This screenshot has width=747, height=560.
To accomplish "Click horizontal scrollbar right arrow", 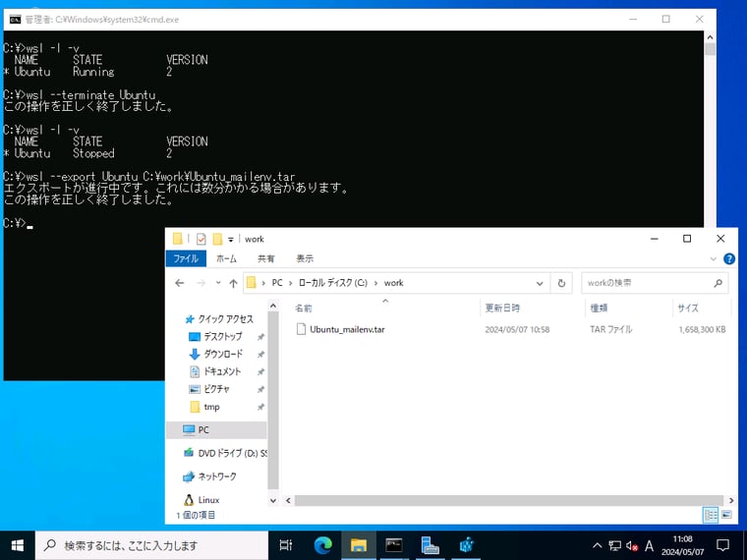I will 731,500.
